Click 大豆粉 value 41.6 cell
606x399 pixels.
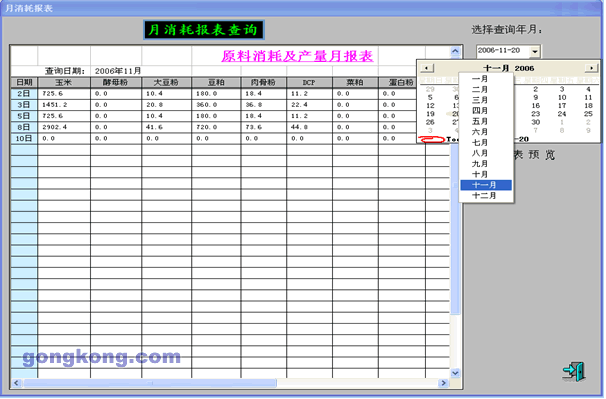point(166,127)
